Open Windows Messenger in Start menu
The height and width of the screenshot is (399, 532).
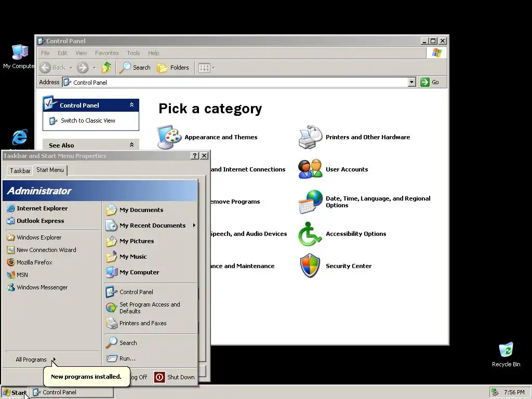coord(37,287)
